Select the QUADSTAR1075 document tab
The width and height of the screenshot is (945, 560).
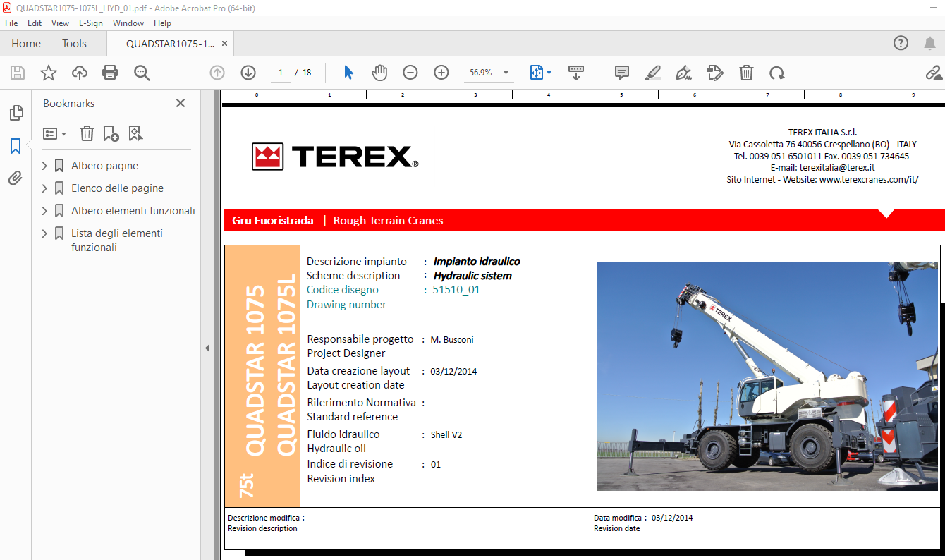pyautogui.click(x=170, y=43)
